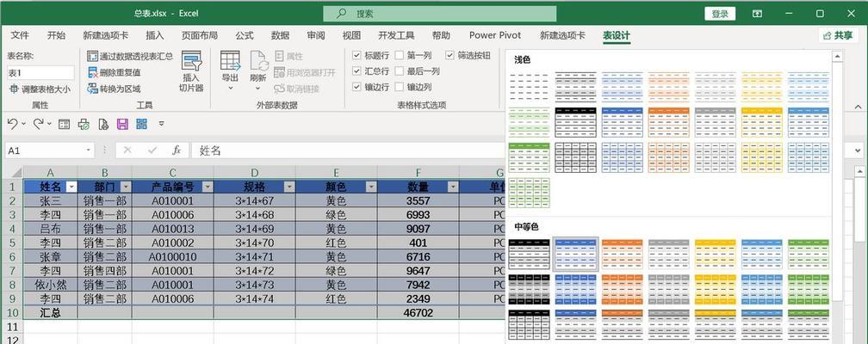Select the 汇总 cell in row 10
868x344 pixels.
pyautogui.click(x=50, y=312)
